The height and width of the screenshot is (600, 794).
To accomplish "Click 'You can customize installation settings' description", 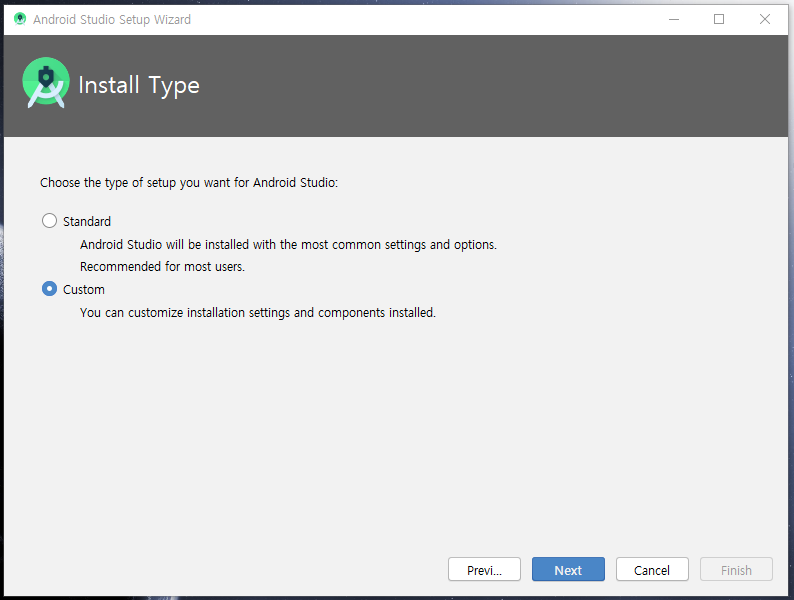I will coord(258,312).
